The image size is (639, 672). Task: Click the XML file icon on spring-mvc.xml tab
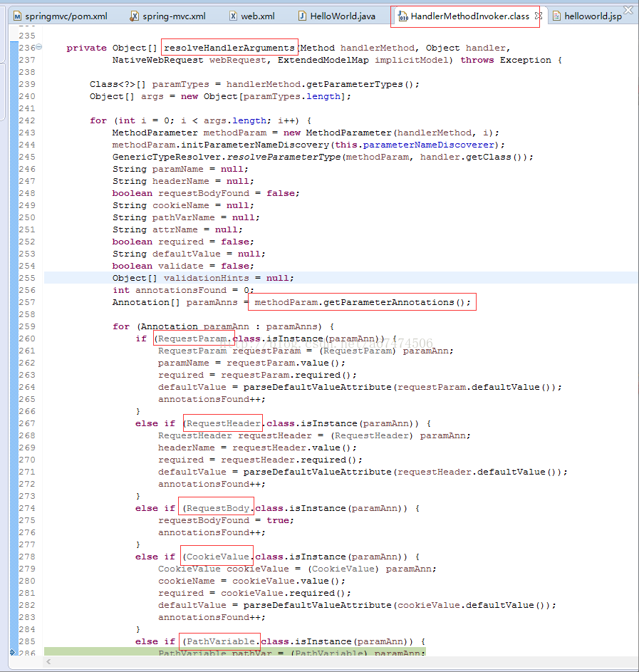[x=135, y=16]
